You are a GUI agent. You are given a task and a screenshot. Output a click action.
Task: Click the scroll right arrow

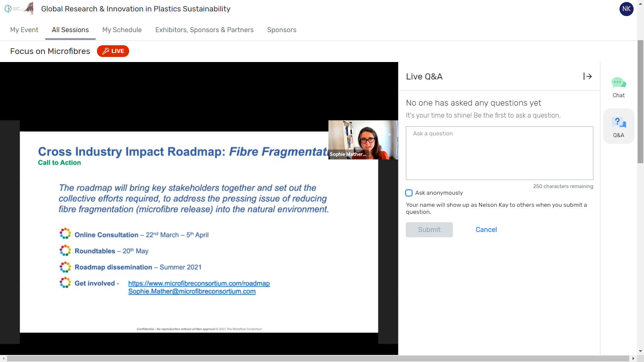pyautogui.click(x=633, y=358)
